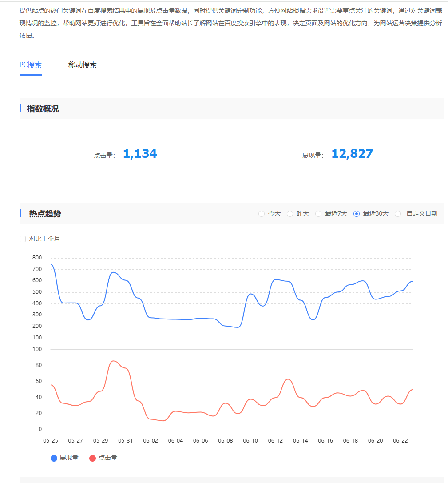Click the 06-12 date label on axis
448x483 pixels.
tap(275, 441)
